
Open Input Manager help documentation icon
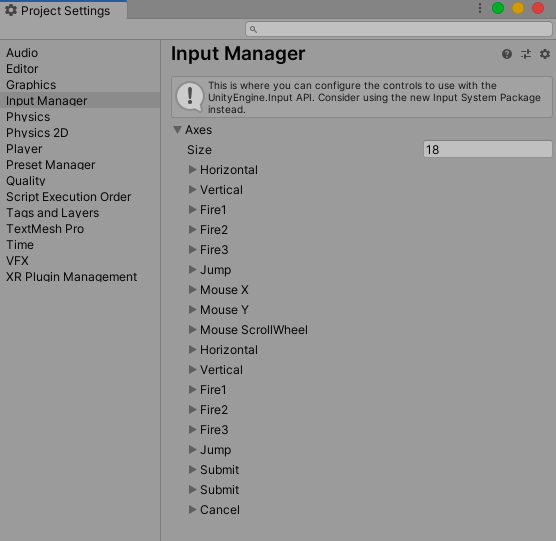(x=507, y=54)
